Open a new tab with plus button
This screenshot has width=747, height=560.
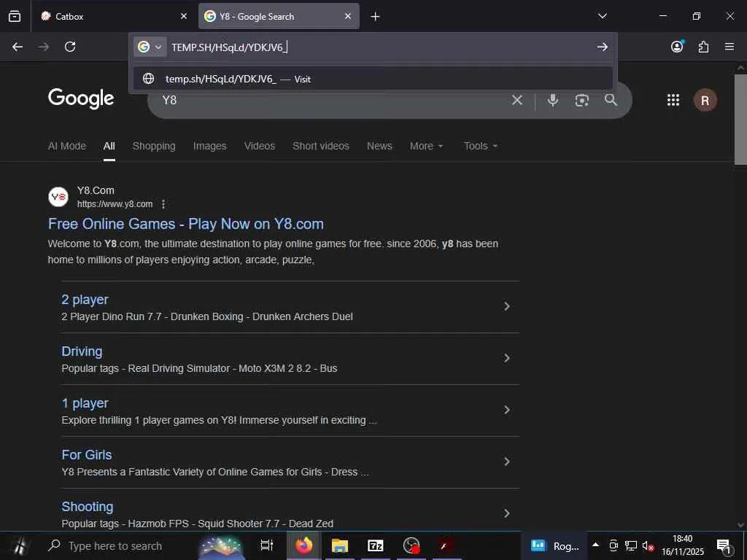pyautogui.click(x=375, y=17)
